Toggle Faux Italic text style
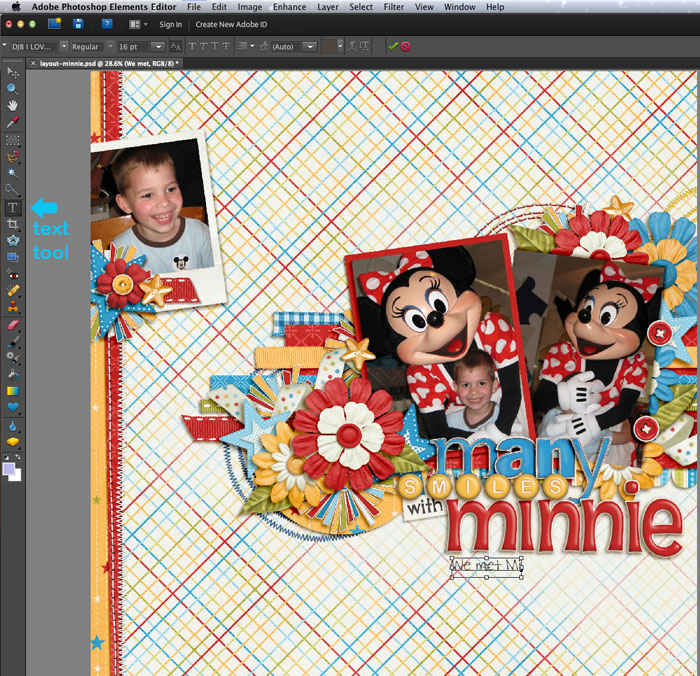 click(204, 46)
